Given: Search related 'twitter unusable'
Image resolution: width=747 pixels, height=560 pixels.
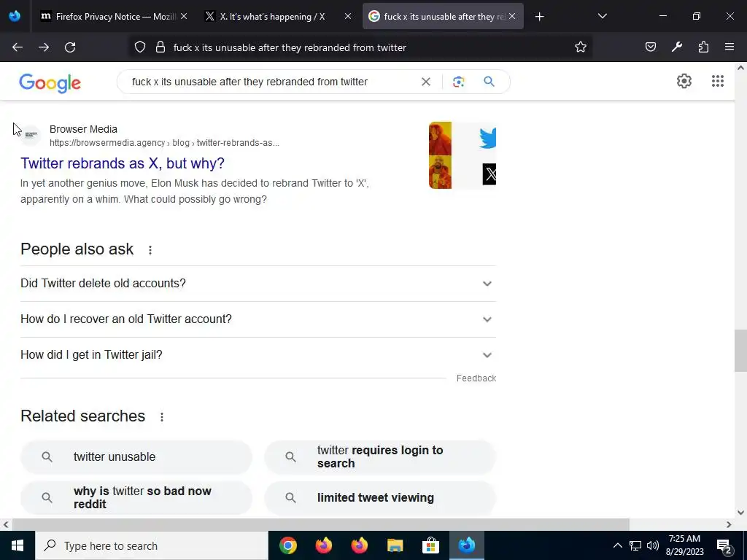Looking at the screenshot, I should click(136, 457).
